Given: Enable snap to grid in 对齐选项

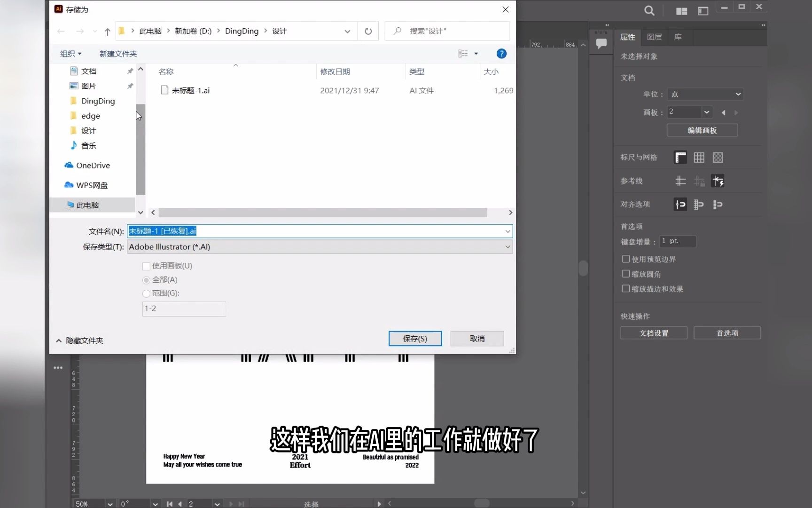Looking at the screenshot, I should click(x=699, y=204).
